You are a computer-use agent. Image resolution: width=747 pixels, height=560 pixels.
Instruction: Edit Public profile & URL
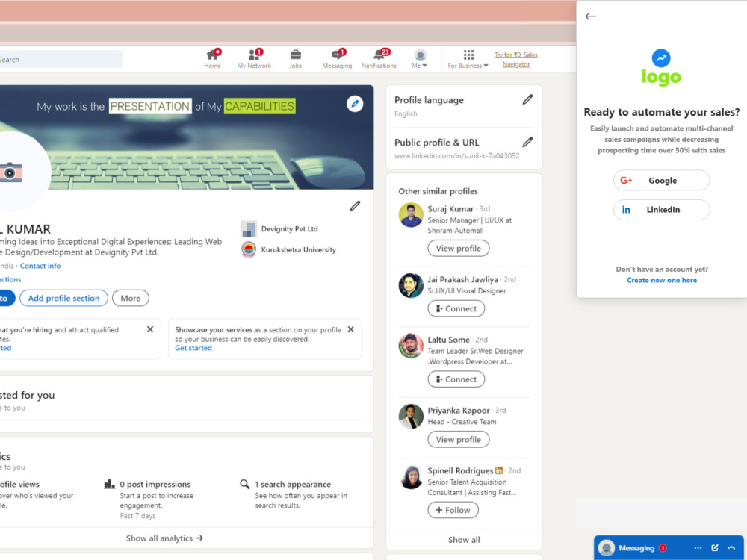(x=527, y=142)
